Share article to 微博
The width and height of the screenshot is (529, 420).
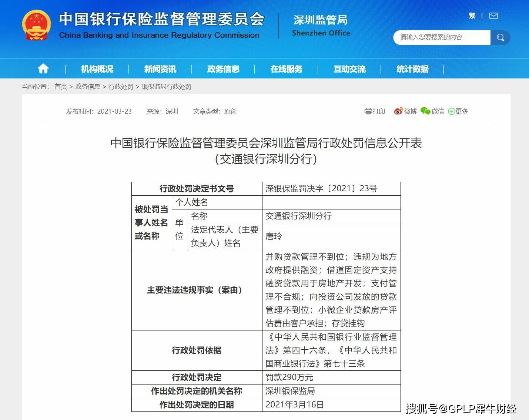[x=405, y=111]
